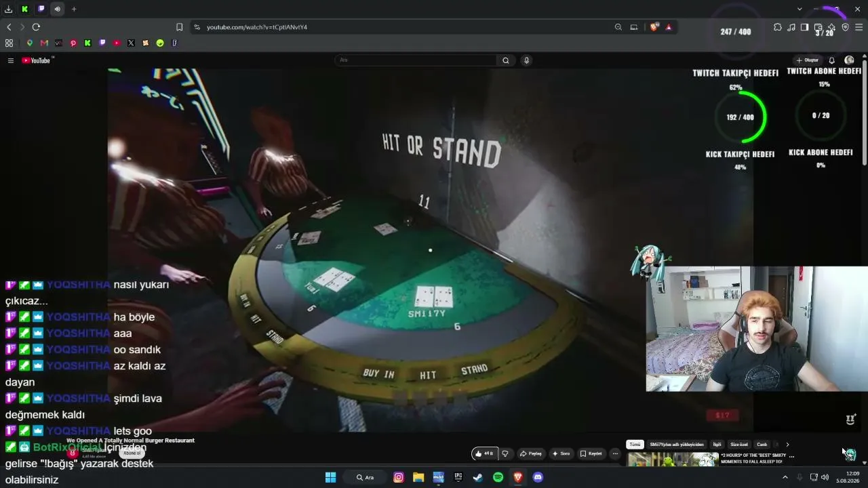Open the Pinterest bookmark
This screenshot has width=868, height=488.
coord(73,43)
